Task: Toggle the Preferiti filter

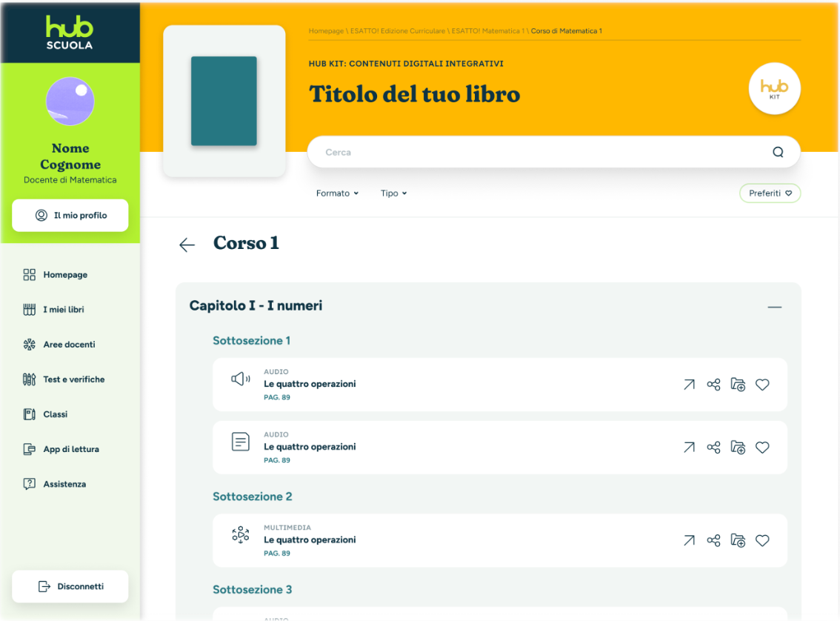Action: 770,193
